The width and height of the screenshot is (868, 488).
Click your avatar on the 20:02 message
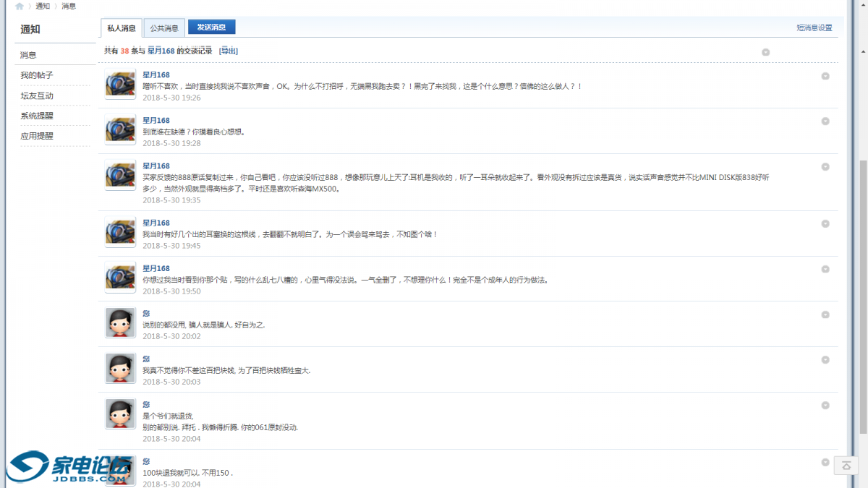120,322
